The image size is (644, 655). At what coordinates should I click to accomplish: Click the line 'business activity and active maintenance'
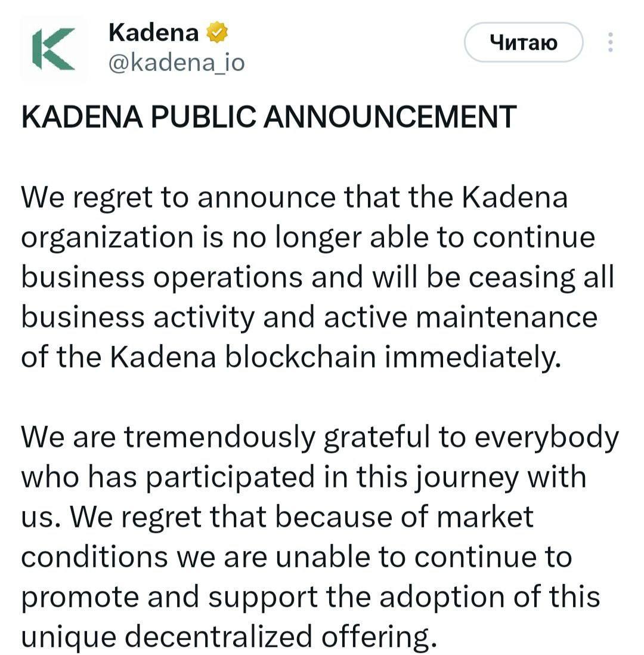click(309, 317)
